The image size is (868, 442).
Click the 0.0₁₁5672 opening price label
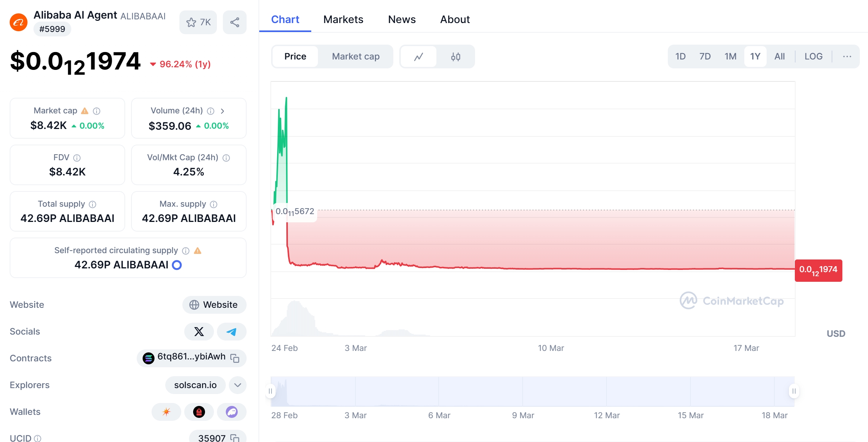(295, 212)
